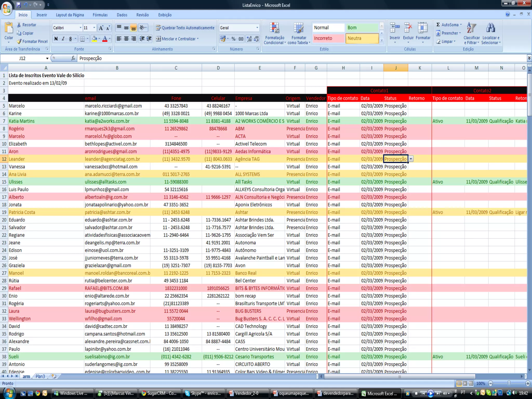Click the Skype taskbar button

[x=204, y=393]
